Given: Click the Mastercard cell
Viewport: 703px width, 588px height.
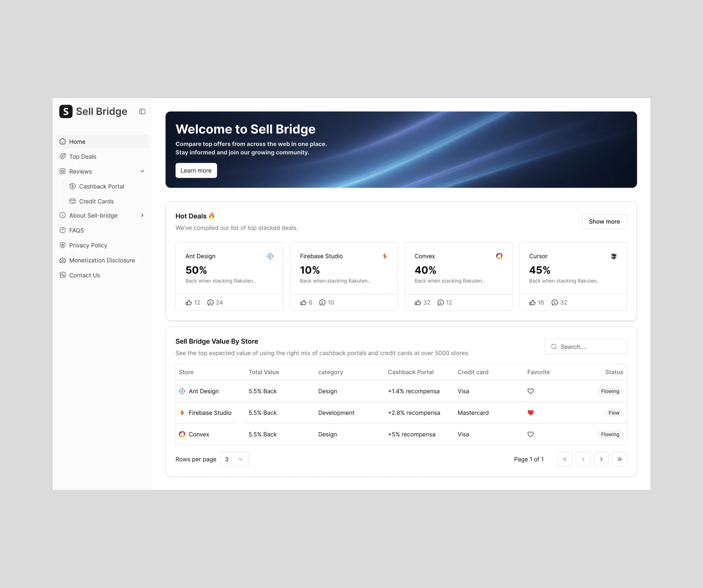Looking at the screenshot, I should tap(473, 413).
